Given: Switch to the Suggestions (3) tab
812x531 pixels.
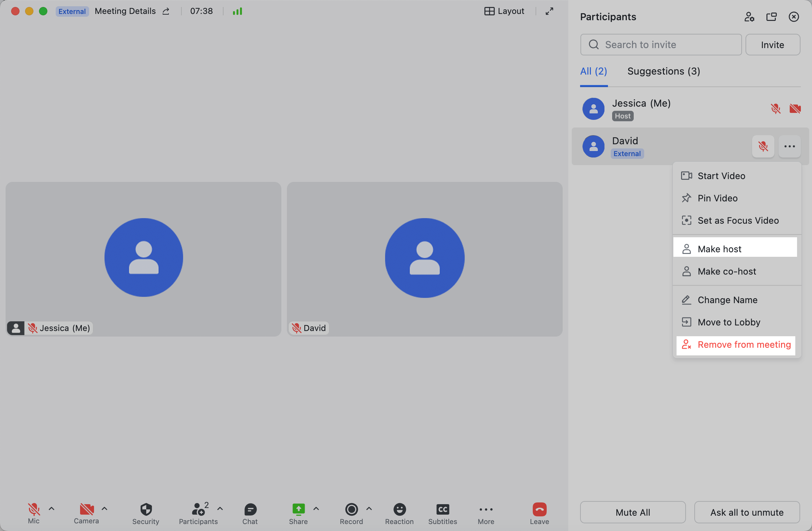Looking at the screenshot, I should click(664, 71).
